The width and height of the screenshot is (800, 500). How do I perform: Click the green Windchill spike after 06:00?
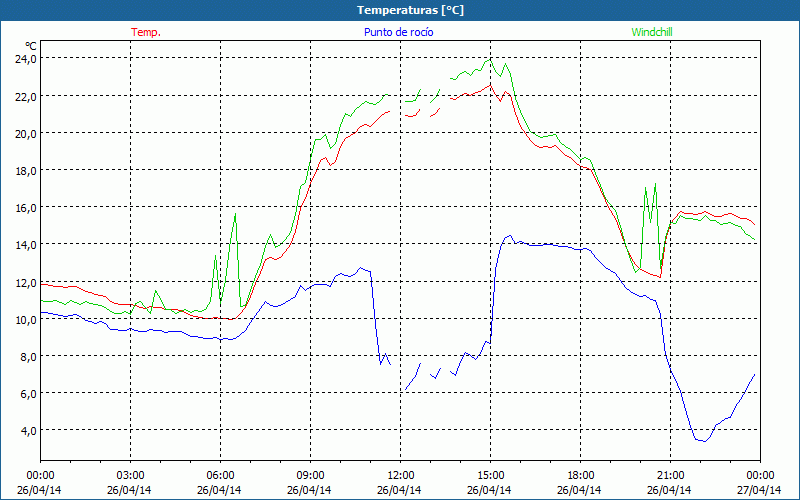click(x=235, y=214)
